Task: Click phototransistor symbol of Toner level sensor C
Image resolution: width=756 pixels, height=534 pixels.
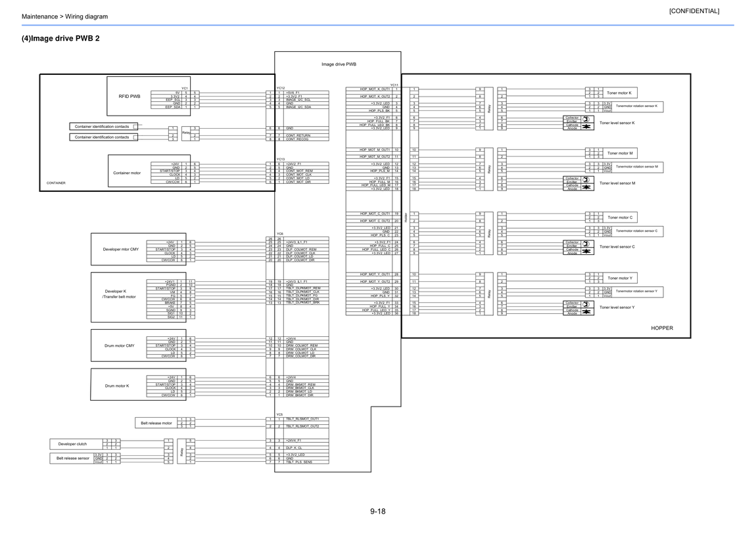Action: click(586, 244)
